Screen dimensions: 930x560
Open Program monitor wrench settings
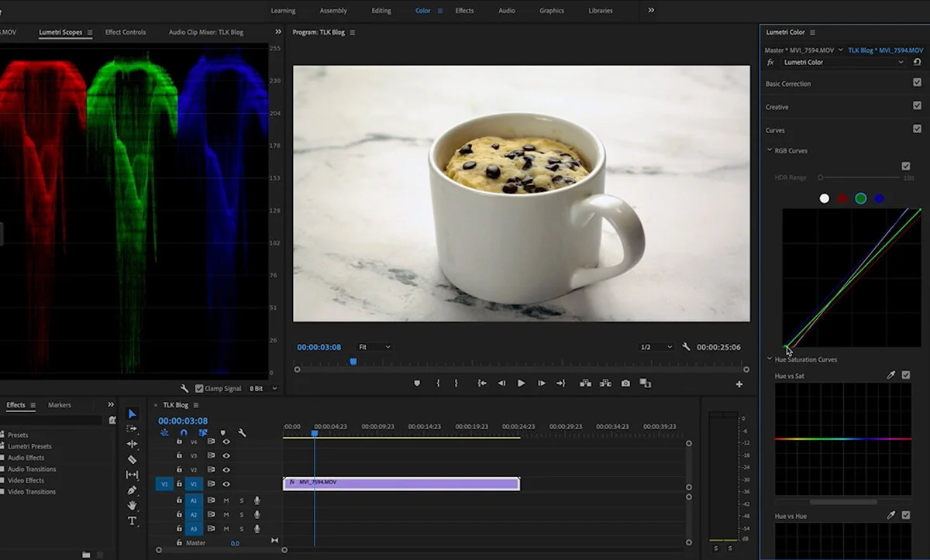pos(686,347)
